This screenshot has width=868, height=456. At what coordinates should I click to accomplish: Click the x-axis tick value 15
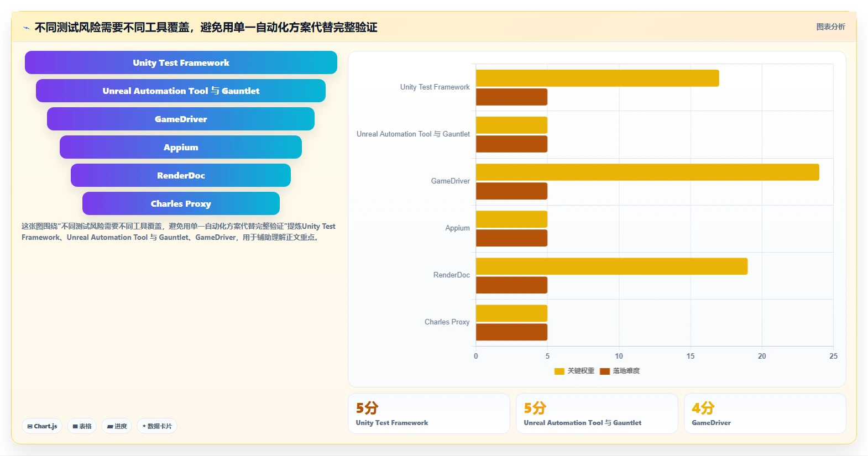690,356
